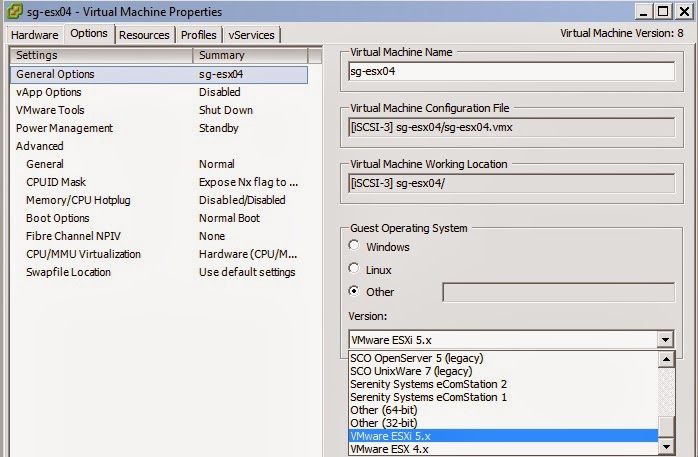This screenshot has height=457, width=698.
Task: Choose SCO OpenServer 5 (legacy) from list
Action: [x=503, y=358]
